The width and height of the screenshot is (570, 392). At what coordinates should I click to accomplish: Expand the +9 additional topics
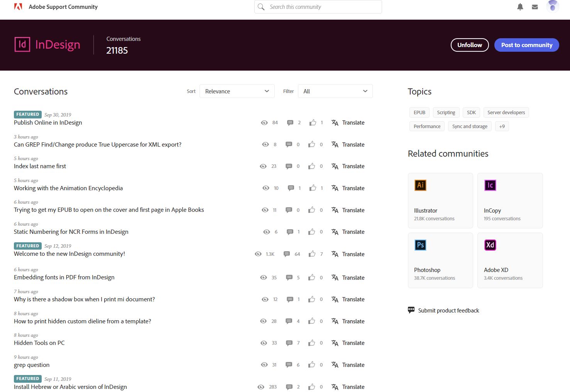click(502, 126)
